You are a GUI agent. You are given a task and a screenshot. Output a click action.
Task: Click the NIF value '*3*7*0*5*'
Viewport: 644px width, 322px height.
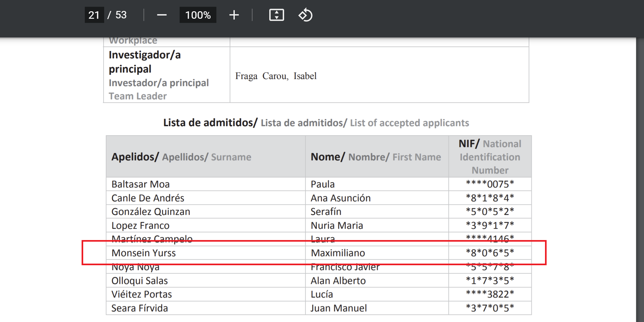pos(490,308)
